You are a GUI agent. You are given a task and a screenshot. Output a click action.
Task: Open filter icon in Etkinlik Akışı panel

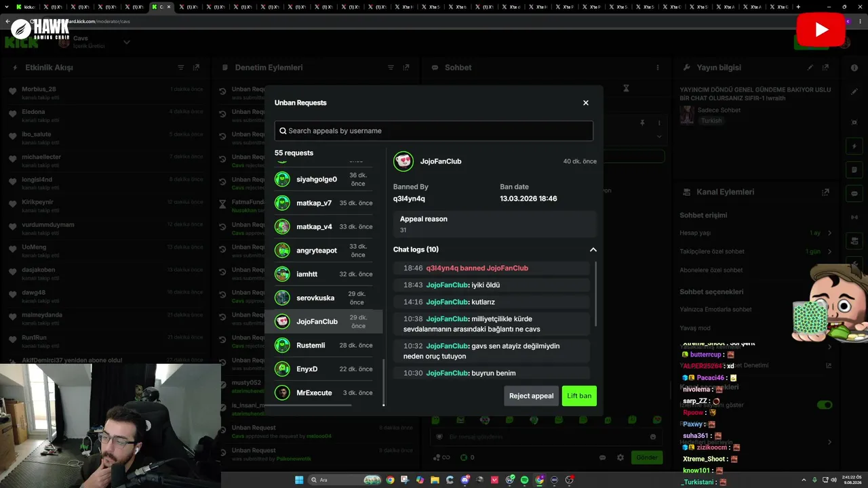point(181,68)
